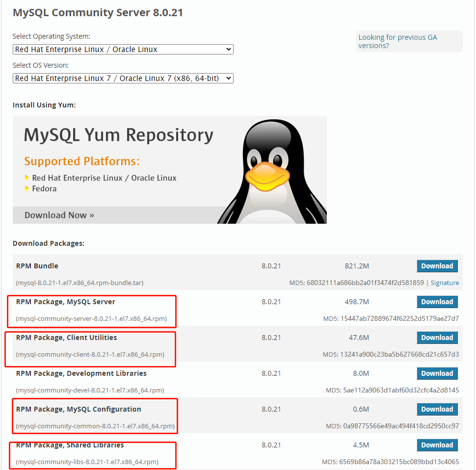This screenshot has height=470, width=476.
Task: Click the RPM Package, MySQL Server title
Action: (66, 302)
